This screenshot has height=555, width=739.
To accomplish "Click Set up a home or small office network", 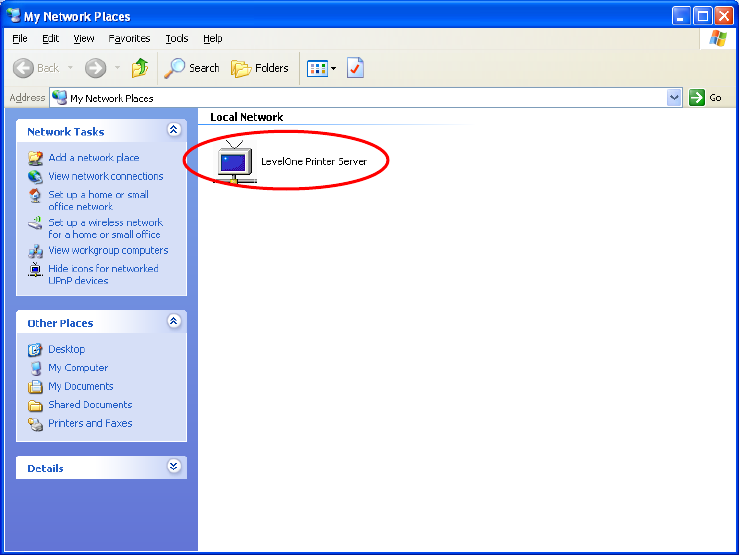I will pyautogui.click(x=99, y=200).
